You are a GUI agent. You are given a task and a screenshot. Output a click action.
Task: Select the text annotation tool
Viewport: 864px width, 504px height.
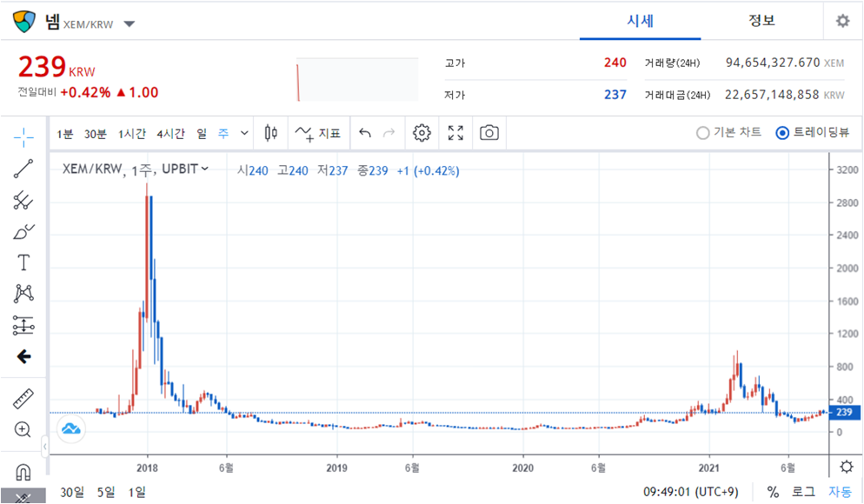click(x=23, y=262)
